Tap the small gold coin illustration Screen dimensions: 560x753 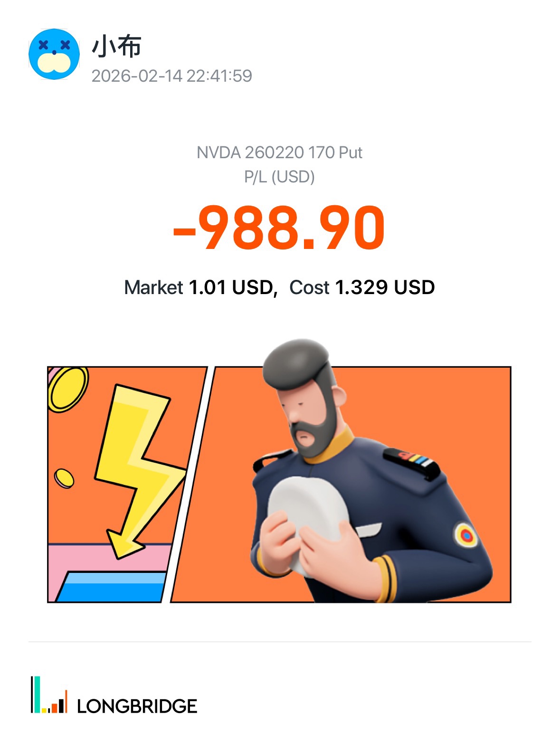tap(64, 478)
